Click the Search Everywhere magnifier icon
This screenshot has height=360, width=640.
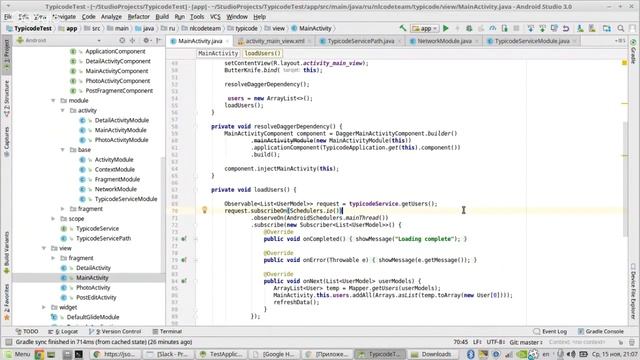[621, 28]
